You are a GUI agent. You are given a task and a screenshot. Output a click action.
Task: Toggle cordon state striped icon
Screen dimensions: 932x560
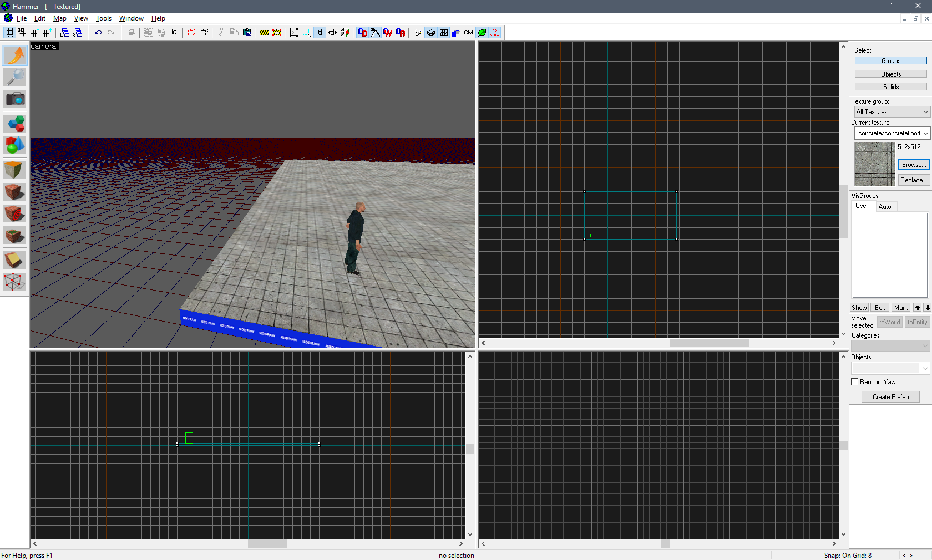coord(264,33)
